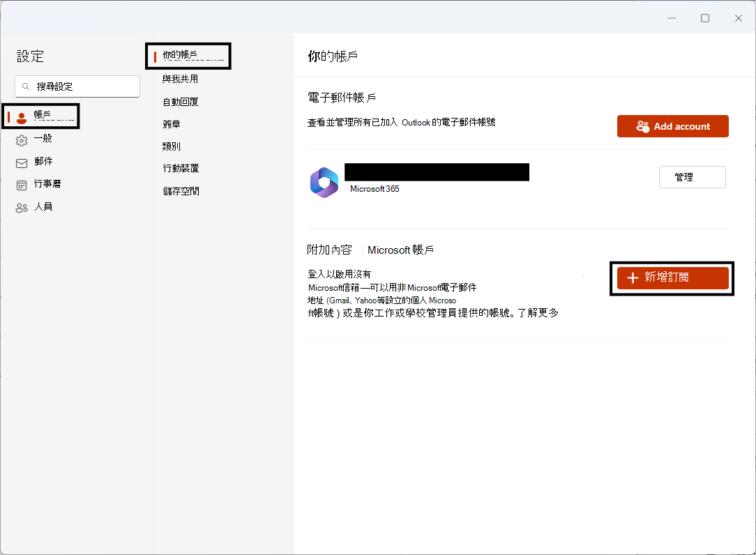Select the 你的帳戶 sub-page
The image size is (756, 555).
(x=188, y=56)
